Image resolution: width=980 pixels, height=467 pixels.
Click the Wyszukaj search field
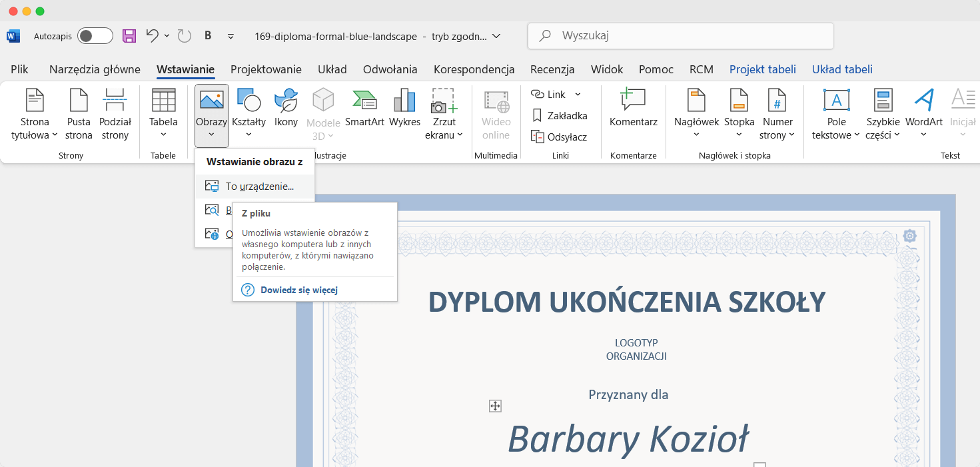click(681, 36)
